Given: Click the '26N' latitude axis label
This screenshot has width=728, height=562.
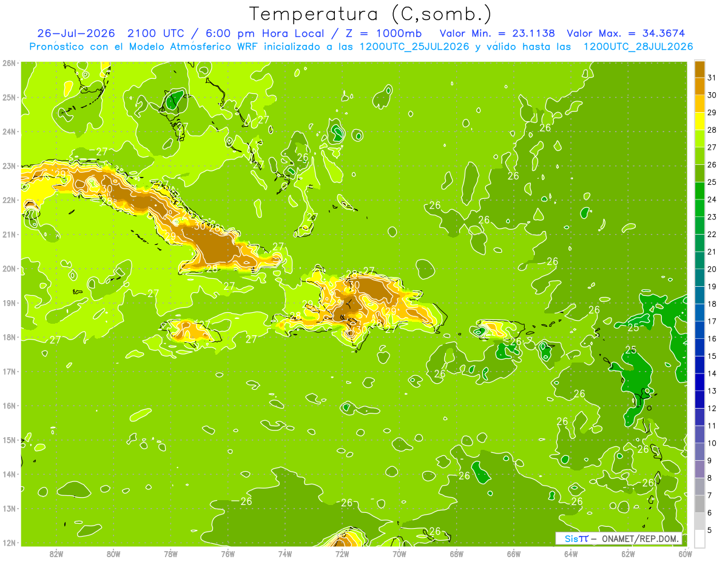Looking at the screenshot, I should [x=9, y=63].
